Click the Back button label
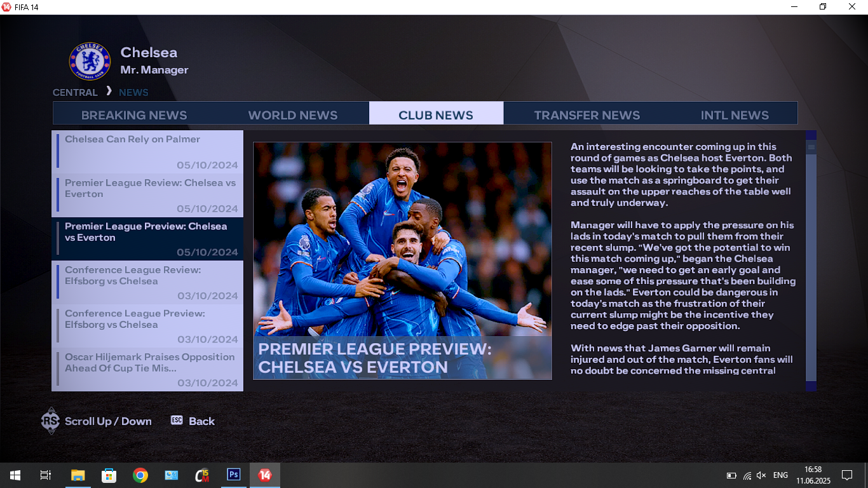The height and width of the screenshot is (488, 868). click(x=201, y=421)
